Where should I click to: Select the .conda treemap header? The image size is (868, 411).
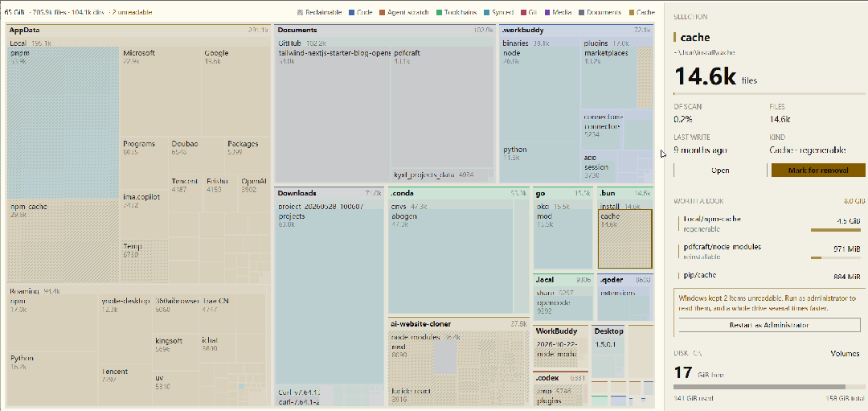tap(458, 193)
